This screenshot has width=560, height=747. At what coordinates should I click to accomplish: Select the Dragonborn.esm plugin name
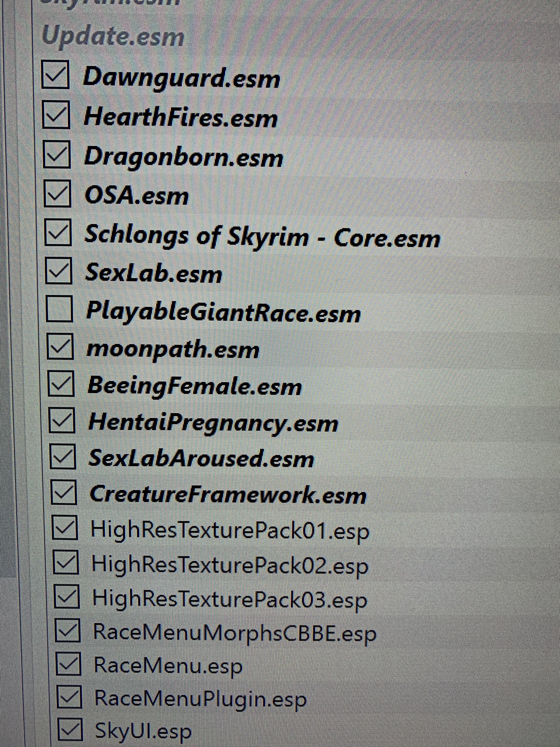pyautogui.click(x=184, y=157)
